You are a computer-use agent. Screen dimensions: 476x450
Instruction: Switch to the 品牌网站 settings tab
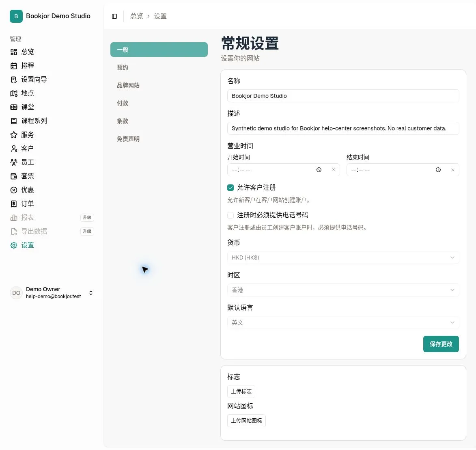coord(159,85)
